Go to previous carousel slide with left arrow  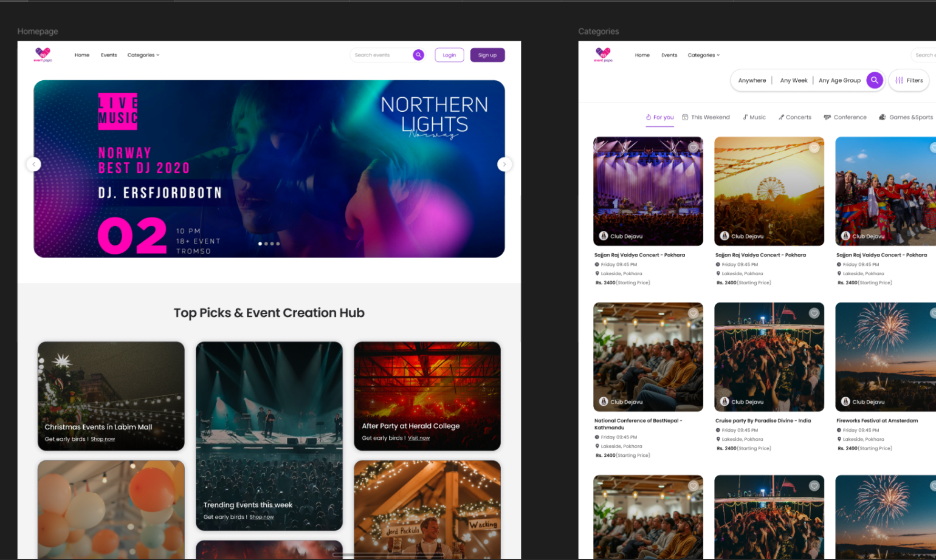coord(34,164)
